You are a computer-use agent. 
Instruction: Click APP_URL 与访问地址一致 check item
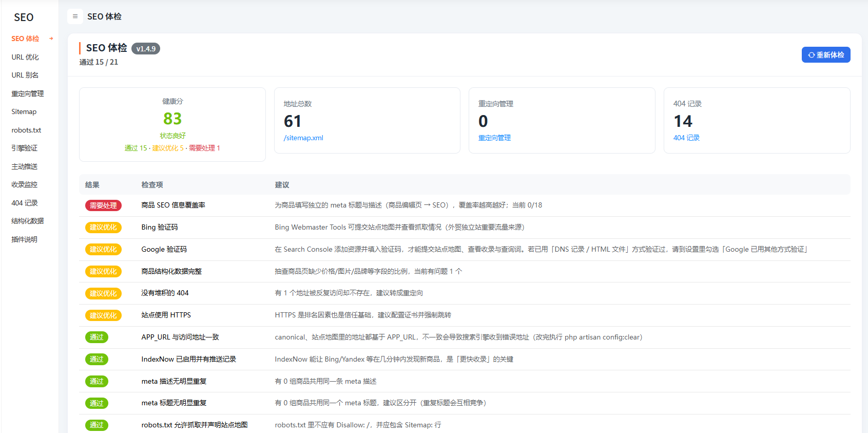(180, 337)
